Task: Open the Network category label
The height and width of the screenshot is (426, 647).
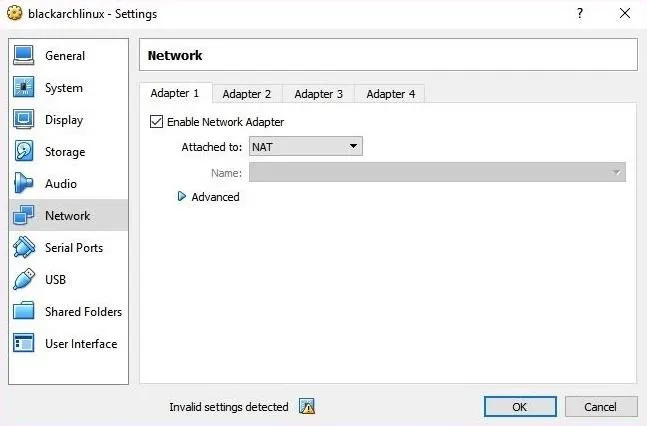Action: tap(68, 215)
